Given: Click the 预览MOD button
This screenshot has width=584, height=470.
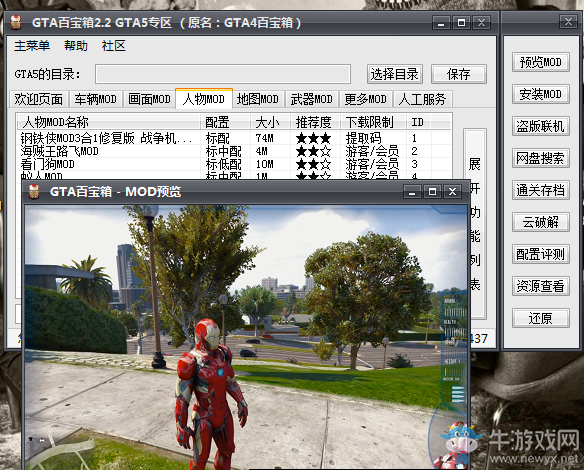Looking at the screenshot, I should (541, 62).
